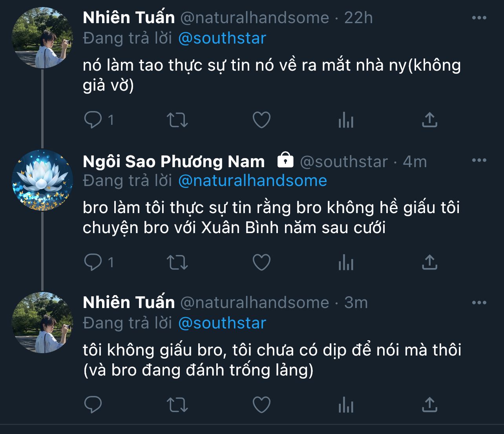The width and height of the screenshot is (504, 434).
Task: Open @southstar link in first tweet
Action: (x=222, y=38)
